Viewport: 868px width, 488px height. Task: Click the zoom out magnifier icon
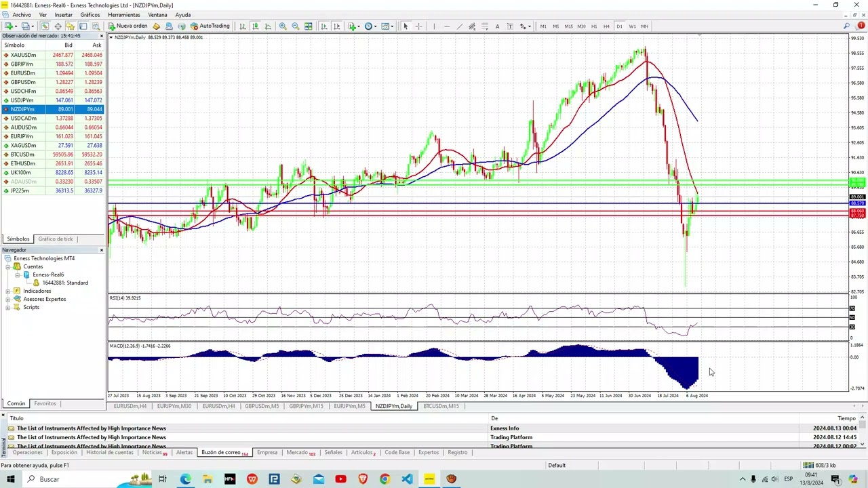click(x=295, y=26)
